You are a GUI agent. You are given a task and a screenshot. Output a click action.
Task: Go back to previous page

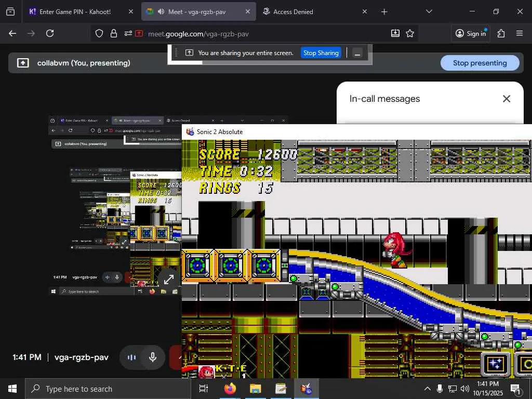12,33
